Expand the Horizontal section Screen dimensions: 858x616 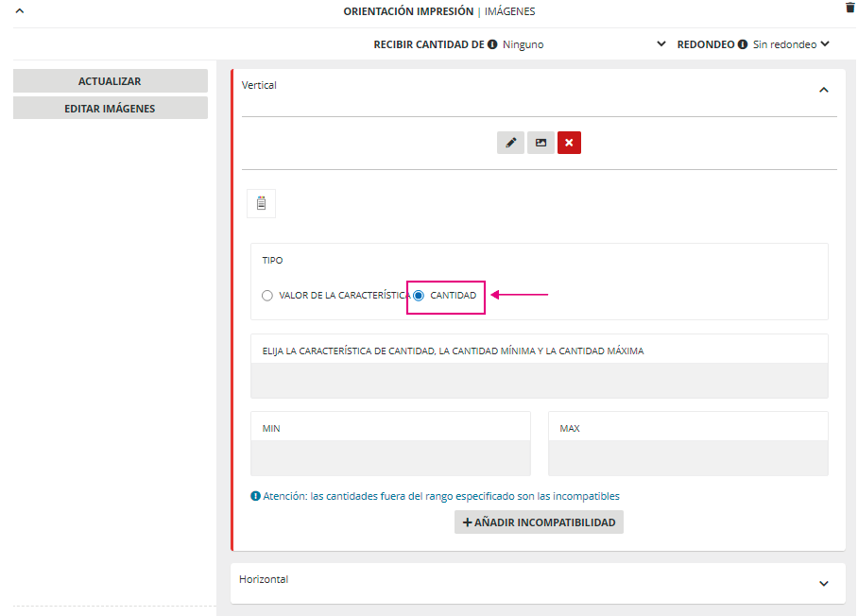click(x=823, y=584)
